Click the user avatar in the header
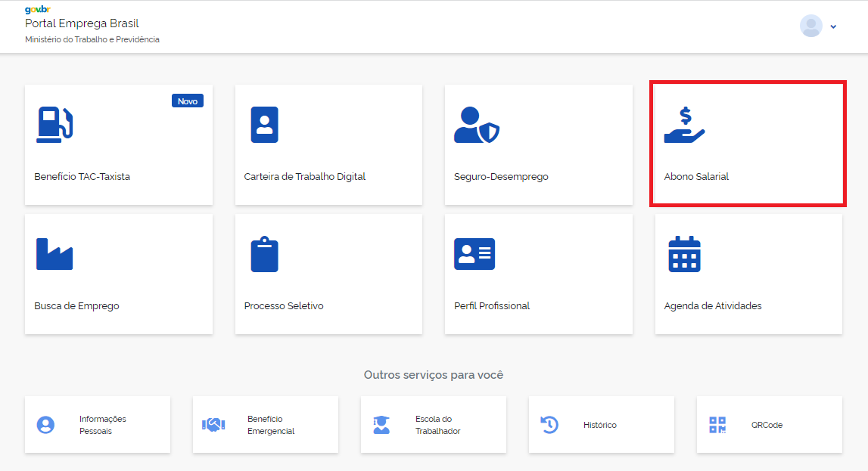 (811, 26)
